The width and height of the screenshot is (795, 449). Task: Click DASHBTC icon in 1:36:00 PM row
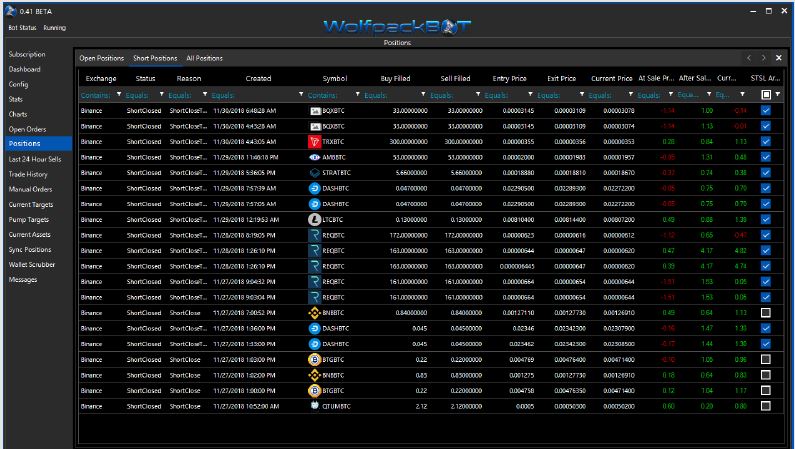pyautogui.click(x=314, y=328)
